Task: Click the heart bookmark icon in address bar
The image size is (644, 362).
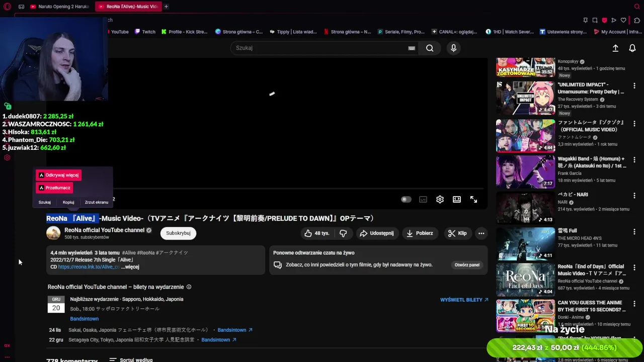Action: tap(623, 20)
